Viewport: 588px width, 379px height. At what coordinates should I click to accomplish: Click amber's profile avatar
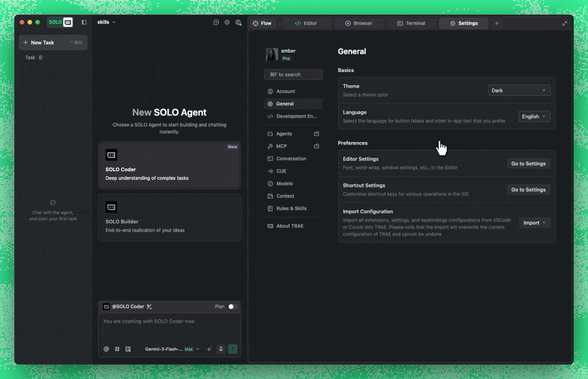click(272, 55)
